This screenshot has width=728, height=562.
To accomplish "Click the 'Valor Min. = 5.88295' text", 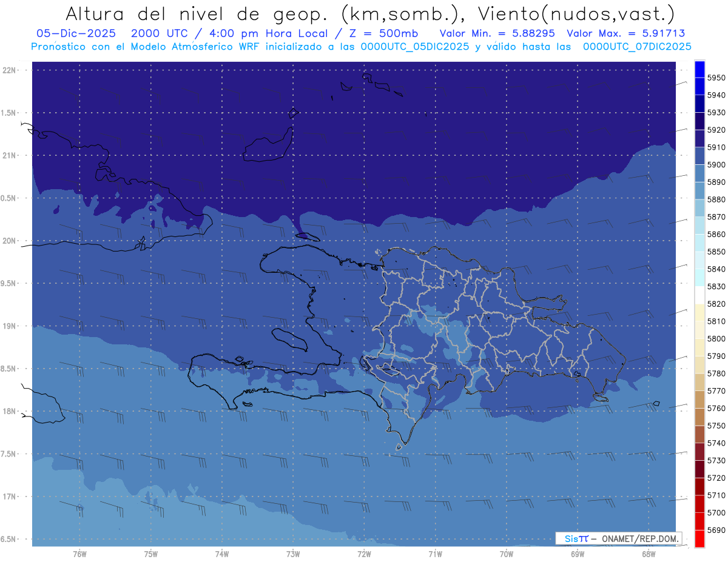I will [x=497, y=34].
